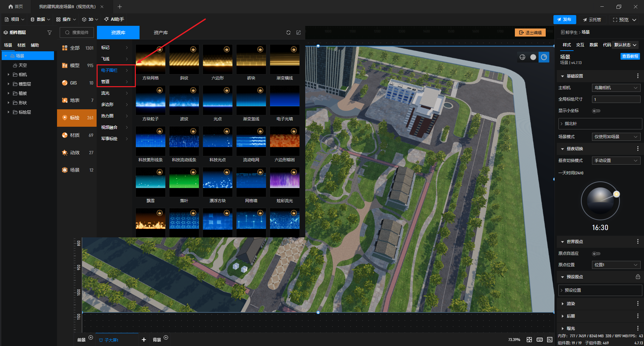The height and width of the screenshot is (346, 644).
Task: Open the console icon in status bar
Action: pos(550,340)
